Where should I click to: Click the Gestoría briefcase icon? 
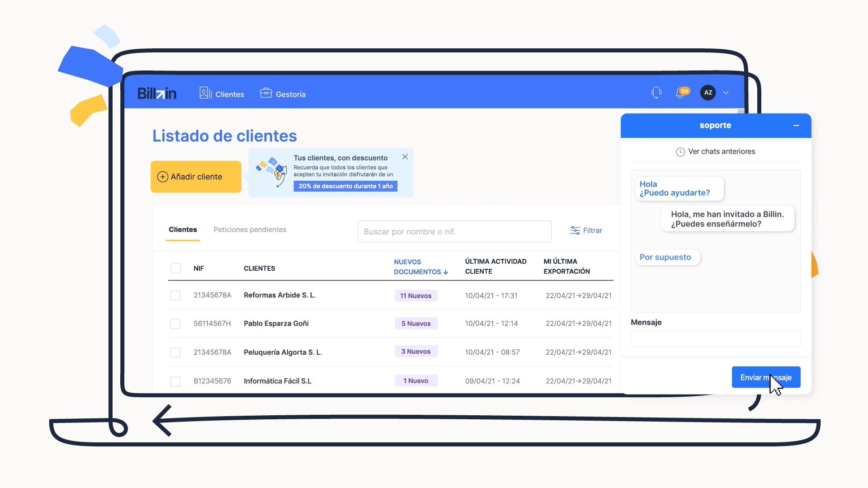coord(266,93)
